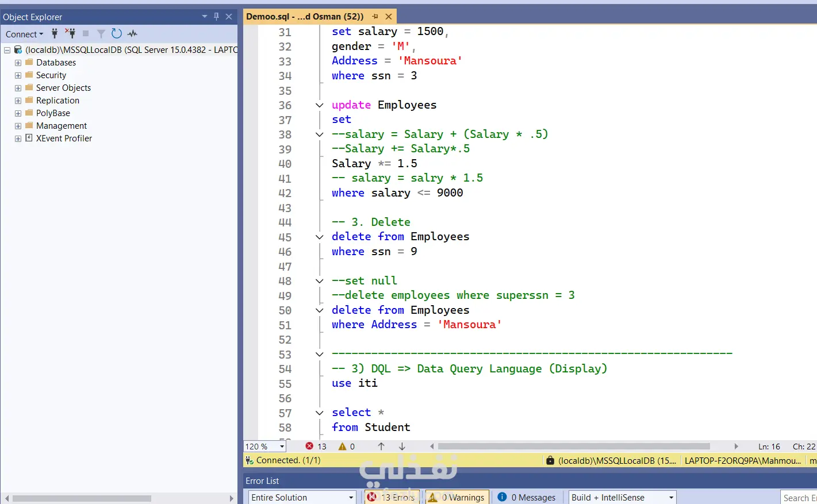
Task: Go to previous issue up arrow
Action: click(x=381, y=447)
